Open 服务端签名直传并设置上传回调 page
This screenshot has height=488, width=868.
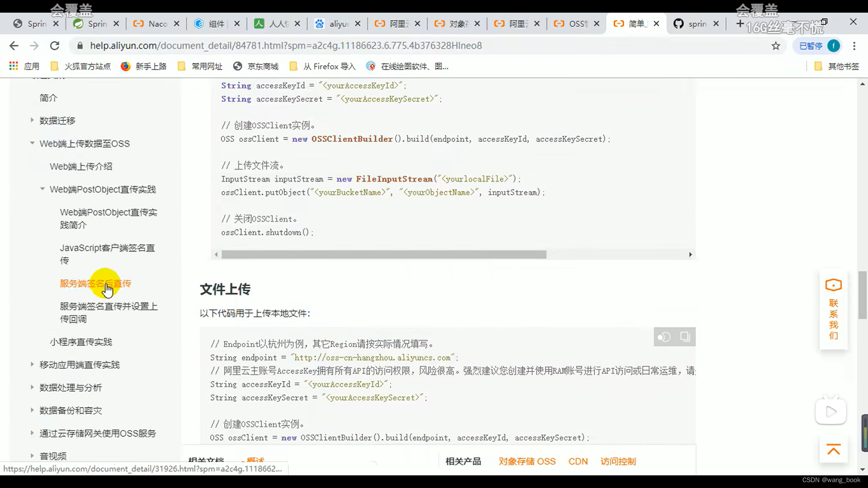tap(108, 312)
